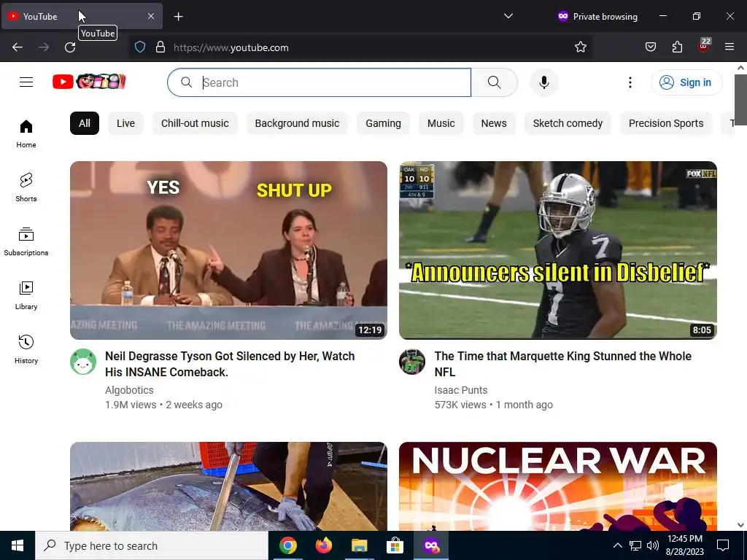Open the volume control in system tray
This screenshot has height=560, width=747.
click(653, 545)
